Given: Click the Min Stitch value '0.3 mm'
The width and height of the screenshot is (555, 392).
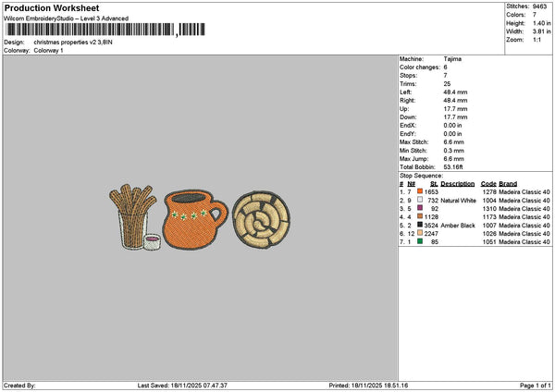Looking at the screenshot, I should pyautogui.click(x=453, y=151).
